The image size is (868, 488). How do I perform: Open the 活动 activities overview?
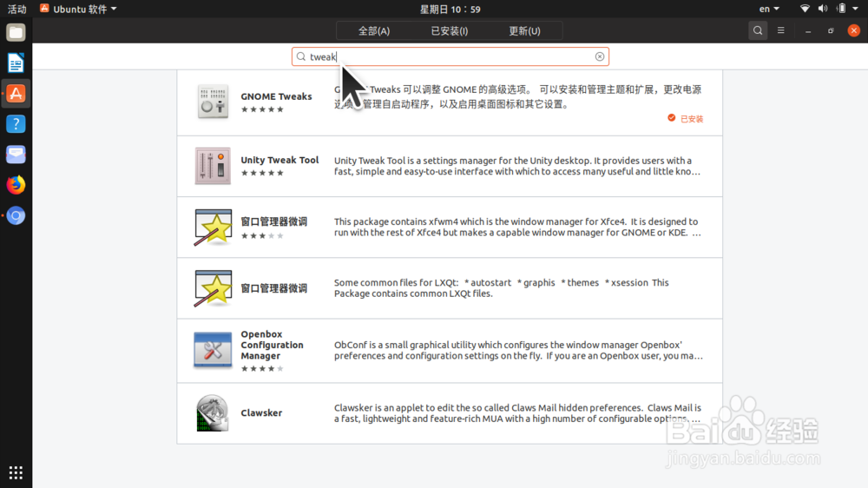pos(16,9)
